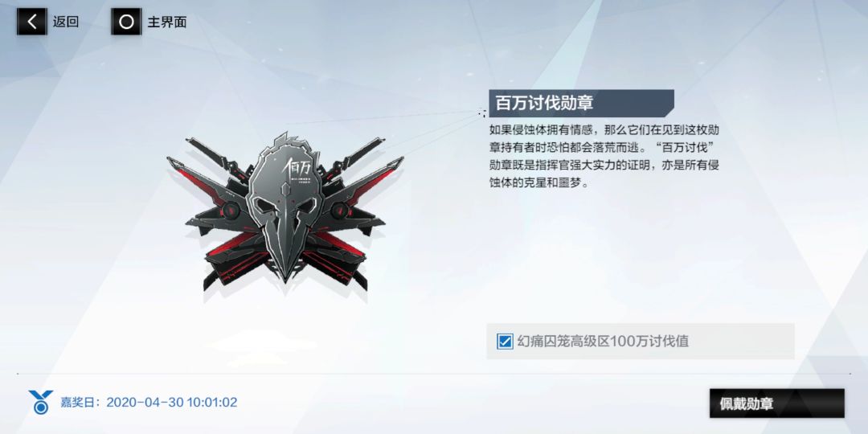Click the award date 2020-04-30 text
868x434 pixels.
172,403
